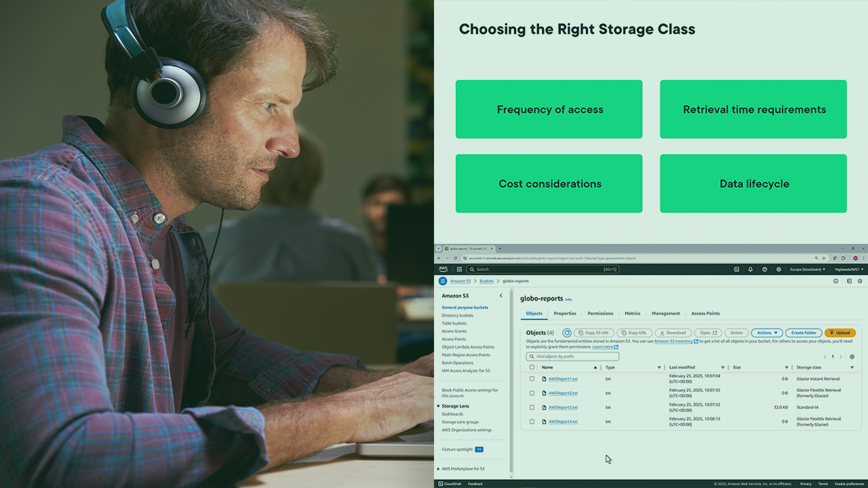Click the left navigation panel scrollbar
Screen dimensions: 868x488
(x=511, y=380)
